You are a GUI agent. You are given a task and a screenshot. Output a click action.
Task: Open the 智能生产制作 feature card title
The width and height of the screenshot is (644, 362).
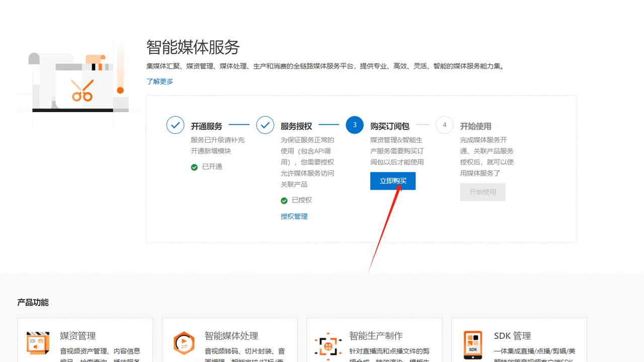click(376, 336)
